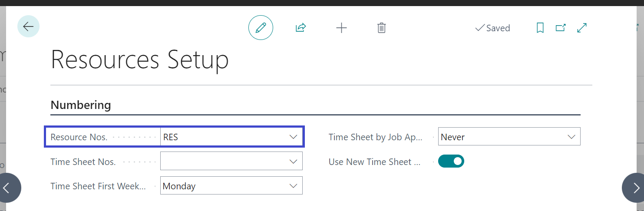Open the share icon menu
The width and height of the screenshot is (644, 211).
click(x=301, y=28)
